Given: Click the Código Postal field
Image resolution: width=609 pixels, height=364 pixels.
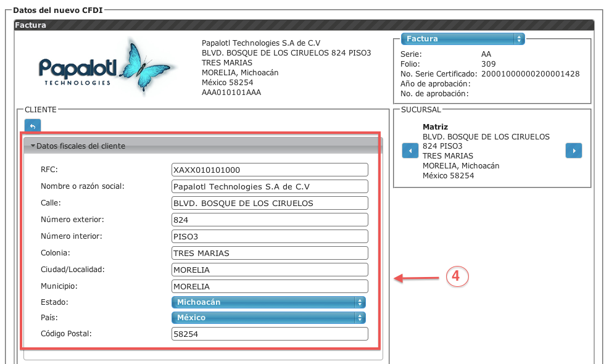Looking at the screenshot, I should pyautogui.click(x=270, y=334).
